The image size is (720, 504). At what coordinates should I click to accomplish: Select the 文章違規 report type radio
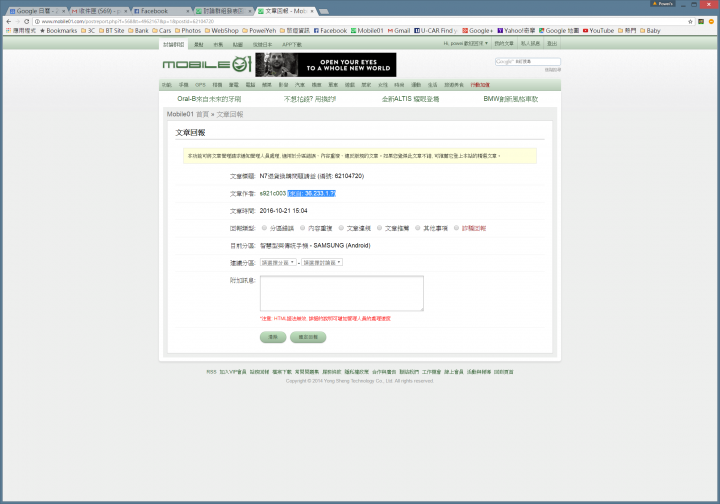click(x=341, y=228)
